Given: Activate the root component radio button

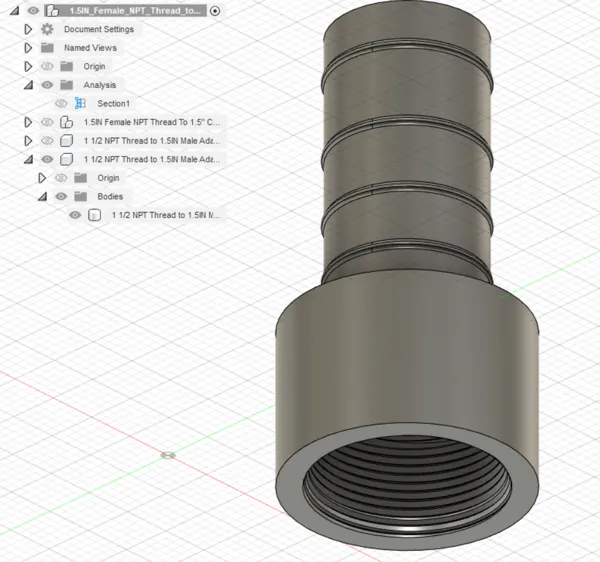Looking at the screenshot, I should 215,11.
